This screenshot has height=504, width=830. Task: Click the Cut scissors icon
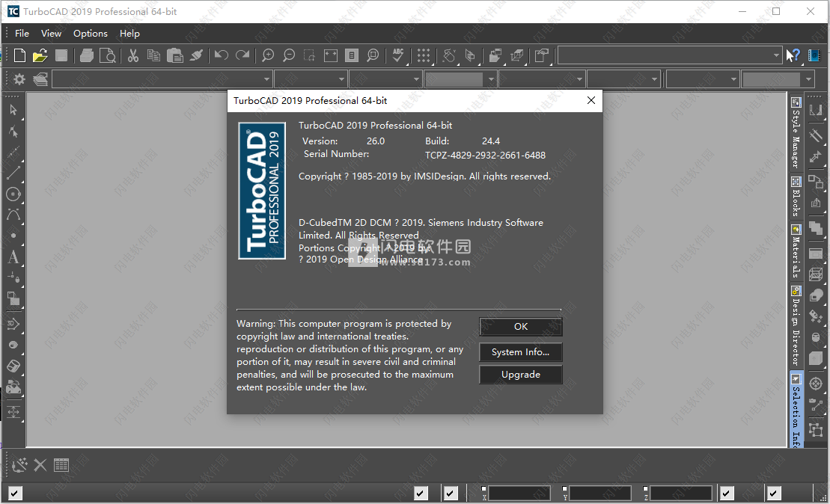(x=133, y=55)
